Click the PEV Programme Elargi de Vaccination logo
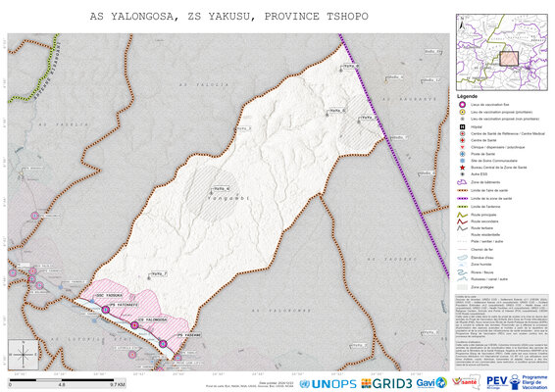The width and height of the screenshot is (555, 392). pyautogui.click(x=517, y=382)
